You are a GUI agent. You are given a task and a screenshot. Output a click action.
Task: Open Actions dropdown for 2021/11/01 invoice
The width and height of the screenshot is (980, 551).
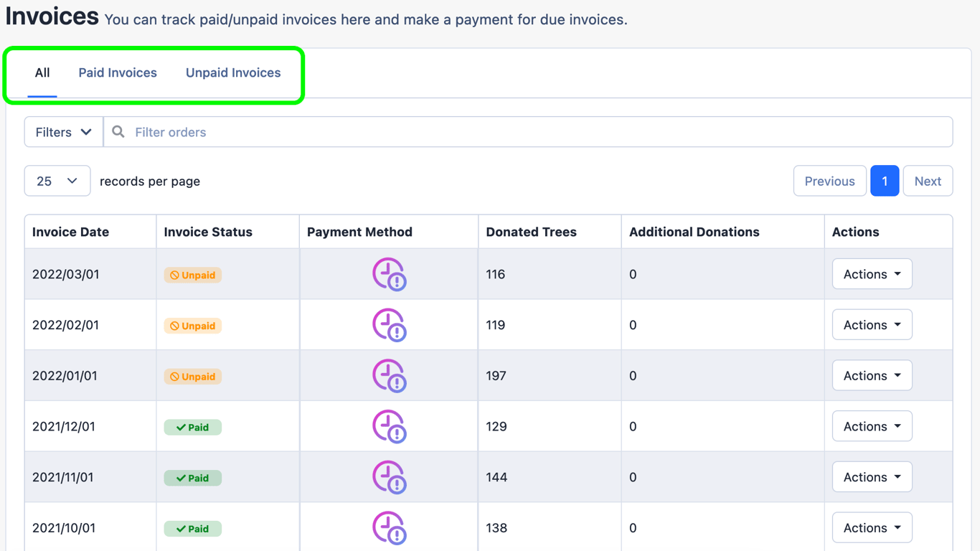tap(872, 477)
